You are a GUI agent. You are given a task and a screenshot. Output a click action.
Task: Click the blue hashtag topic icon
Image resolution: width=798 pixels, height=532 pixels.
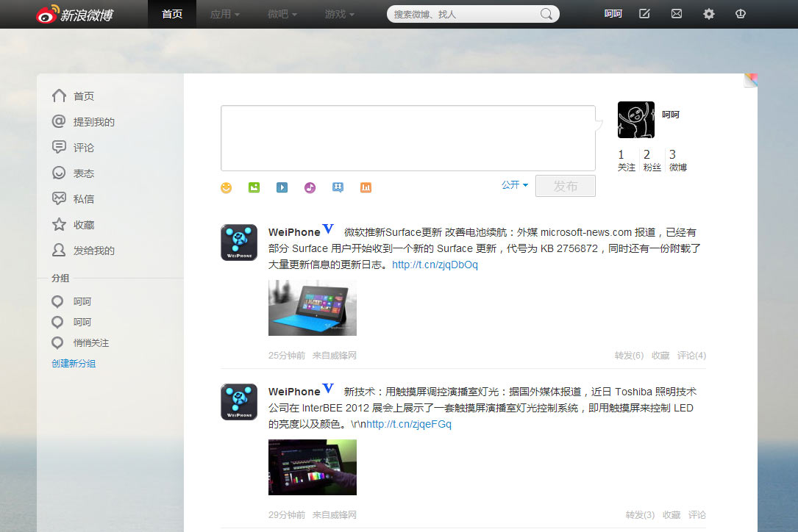pos(338,187)
